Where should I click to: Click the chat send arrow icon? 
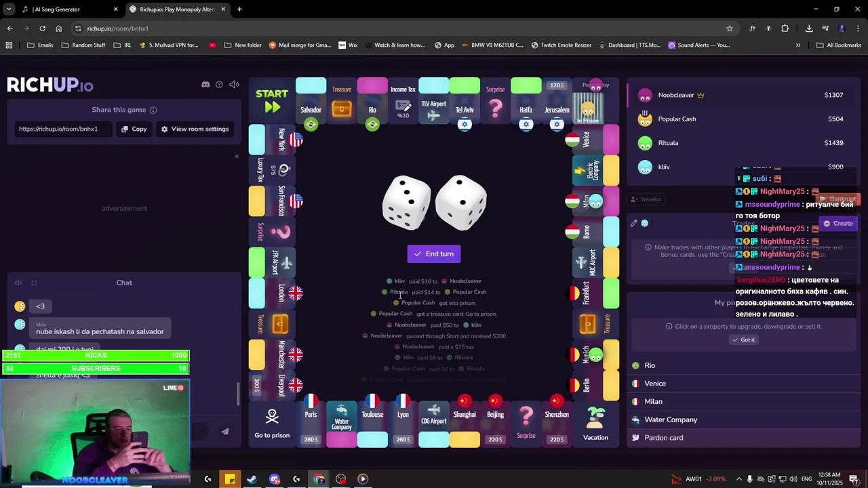[225, 432]
